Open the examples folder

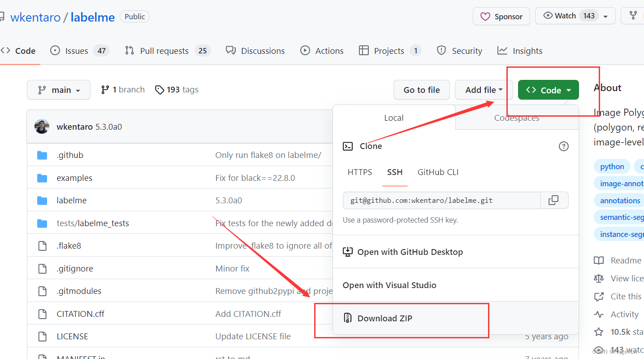point(74,178)
